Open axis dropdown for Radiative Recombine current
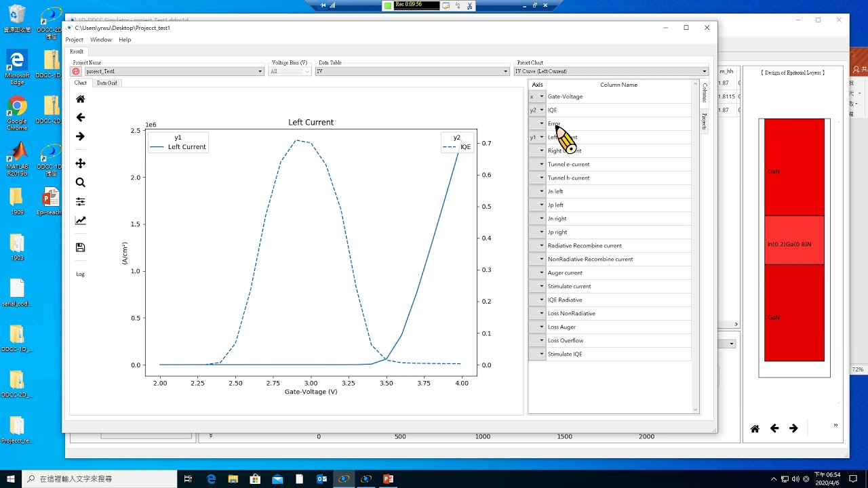 (537, 245)
